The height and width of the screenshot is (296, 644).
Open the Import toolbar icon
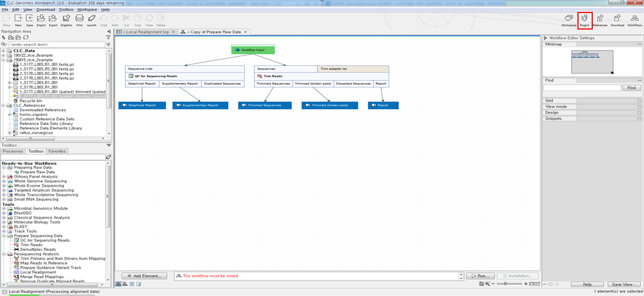coord(41,18)
